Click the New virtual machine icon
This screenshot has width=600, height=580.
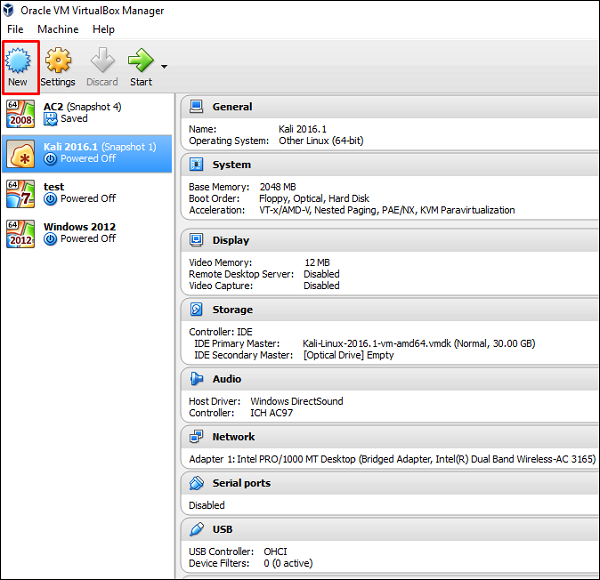18,62
